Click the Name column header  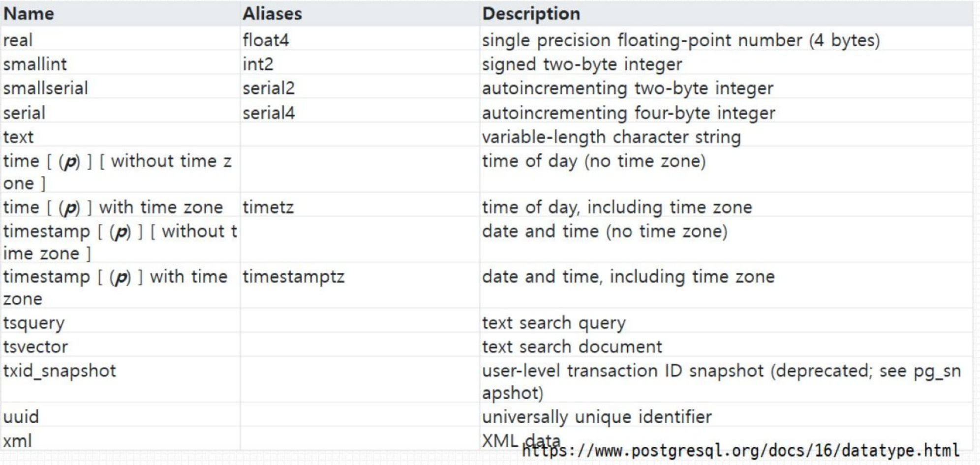pos(29,13)
